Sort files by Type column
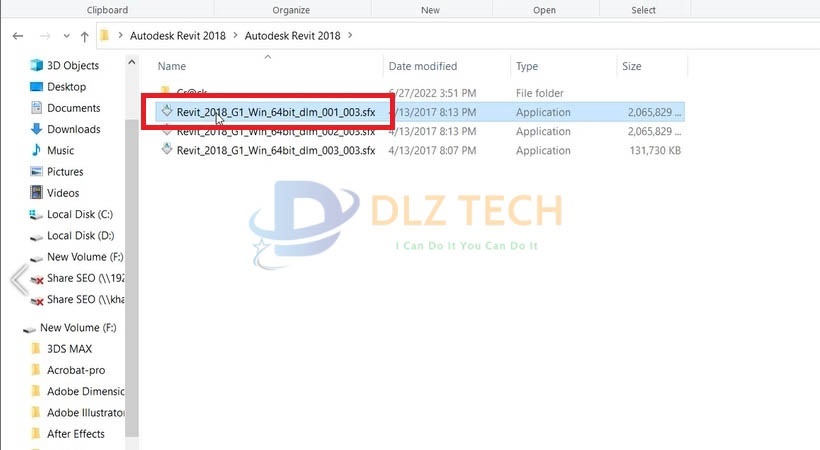The width and height of the screenshot is (820, 450). point(527,66)
